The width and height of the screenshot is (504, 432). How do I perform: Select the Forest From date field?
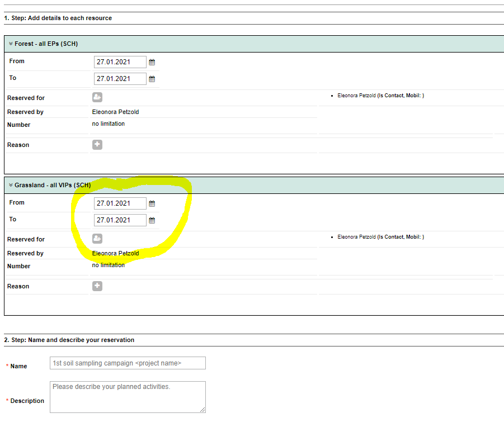120,62
